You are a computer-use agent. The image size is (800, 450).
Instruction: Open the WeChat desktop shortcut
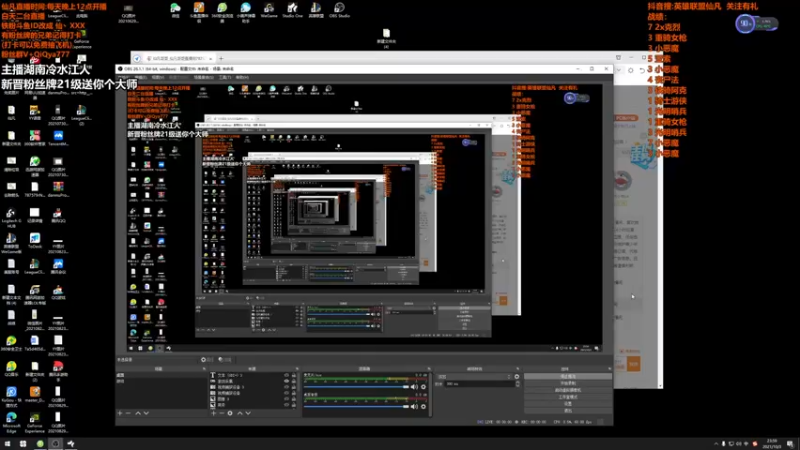coord(175,10)
